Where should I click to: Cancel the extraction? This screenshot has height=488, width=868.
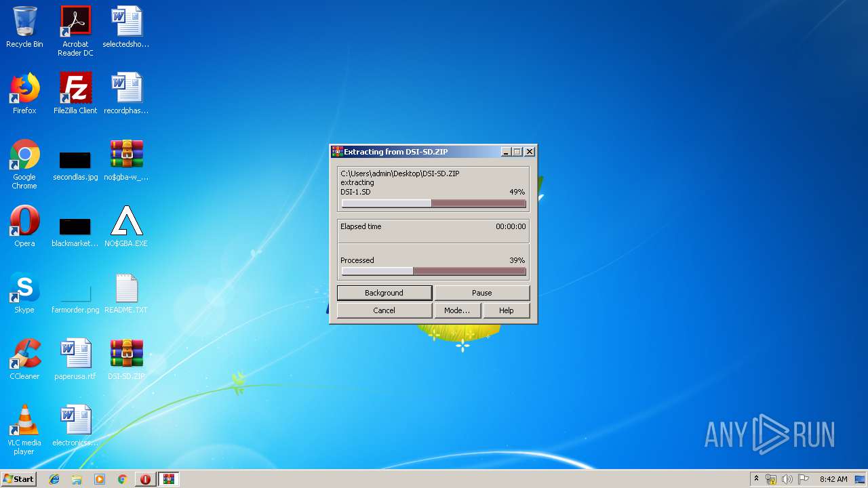click(x=384, y=310)
